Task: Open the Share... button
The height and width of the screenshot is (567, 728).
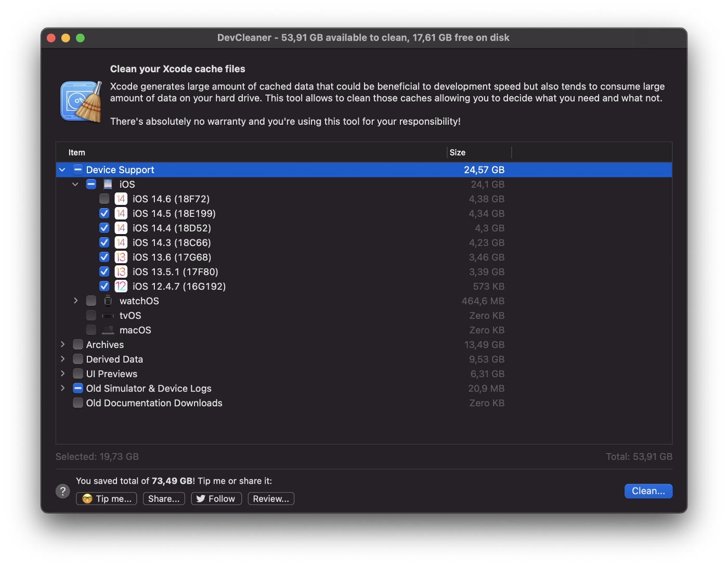Action: pos(164,499)
